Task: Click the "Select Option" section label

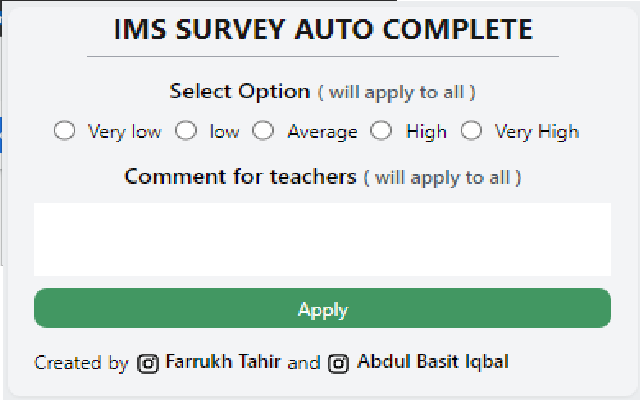Action: pyautogui.click(x=240, y=91)
